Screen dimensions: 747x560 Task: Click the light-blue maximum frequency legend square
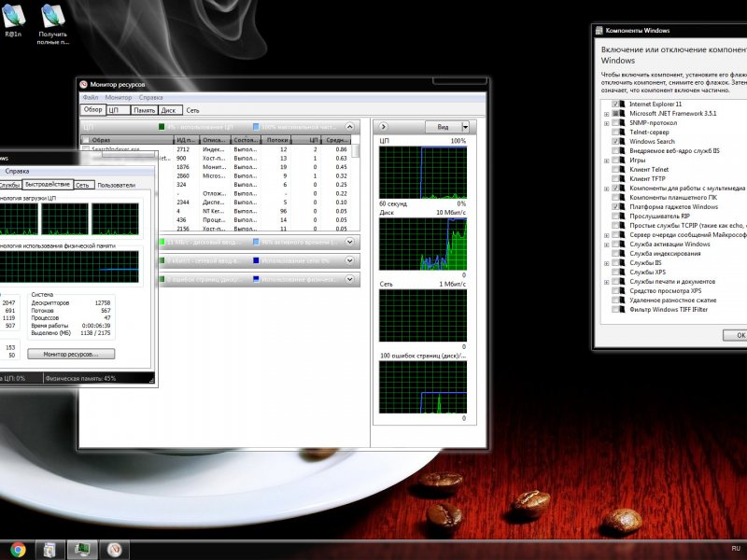[256, 127]
